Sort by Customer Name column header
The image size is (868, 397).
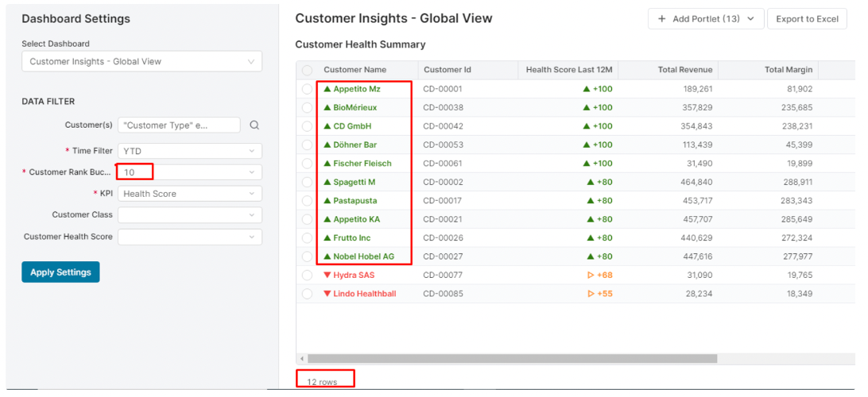[x=355, y=70]
